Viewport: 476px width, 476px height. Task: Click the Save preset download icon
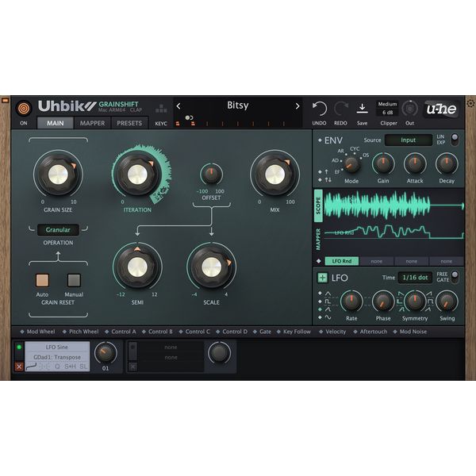tap(362, 109)
